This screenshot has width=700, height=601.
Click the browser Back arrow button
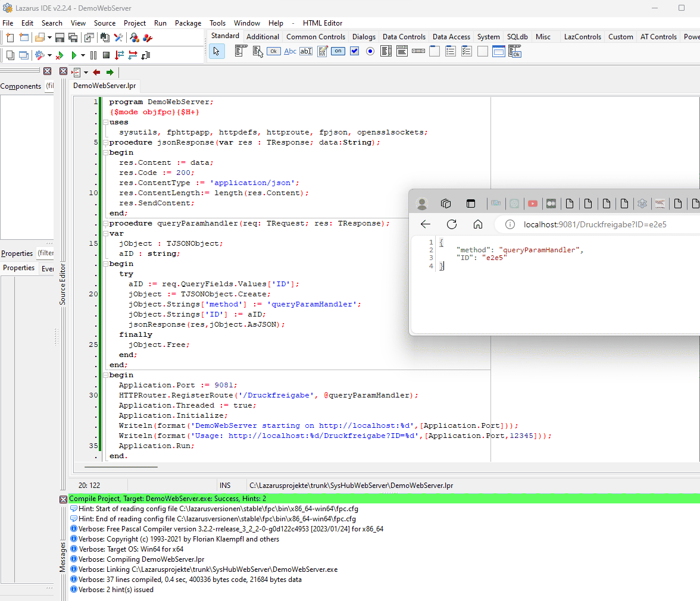tap(426, 224)
